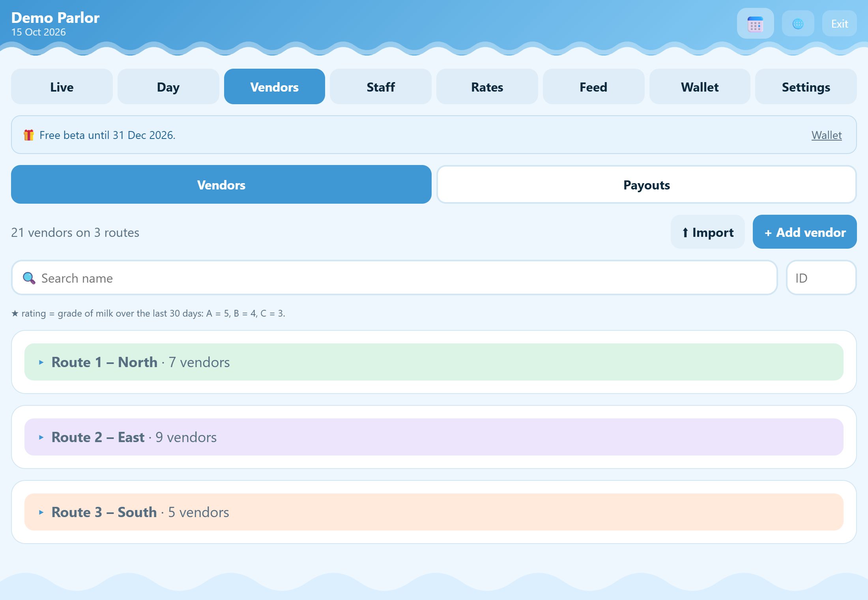Open the Day tab

pyautogui.click(x=168, y=86)
